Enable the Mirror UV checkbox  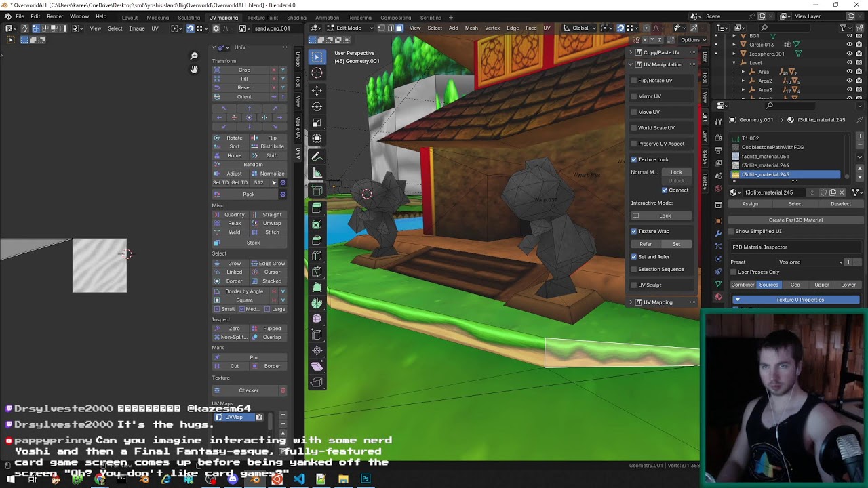point(634,96)
